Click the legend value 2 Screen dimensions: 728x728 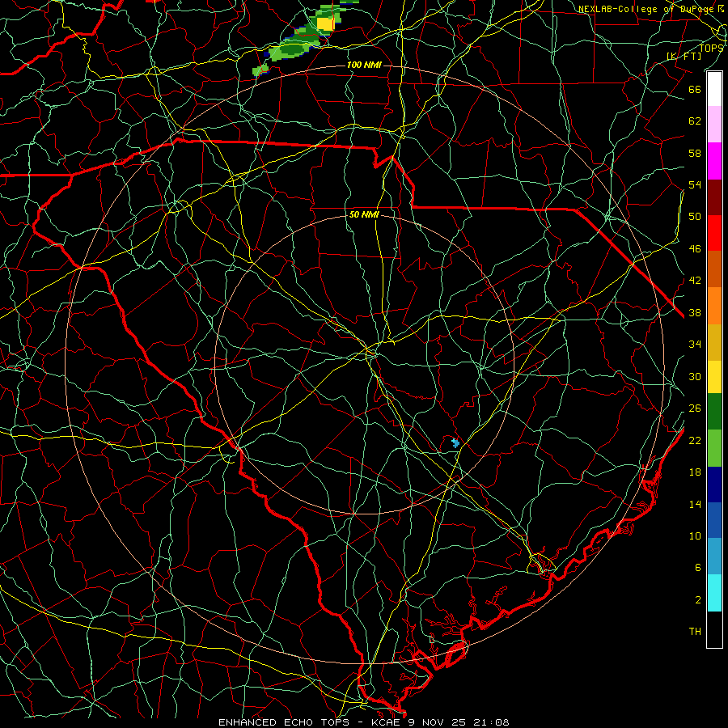pos(697,599)
